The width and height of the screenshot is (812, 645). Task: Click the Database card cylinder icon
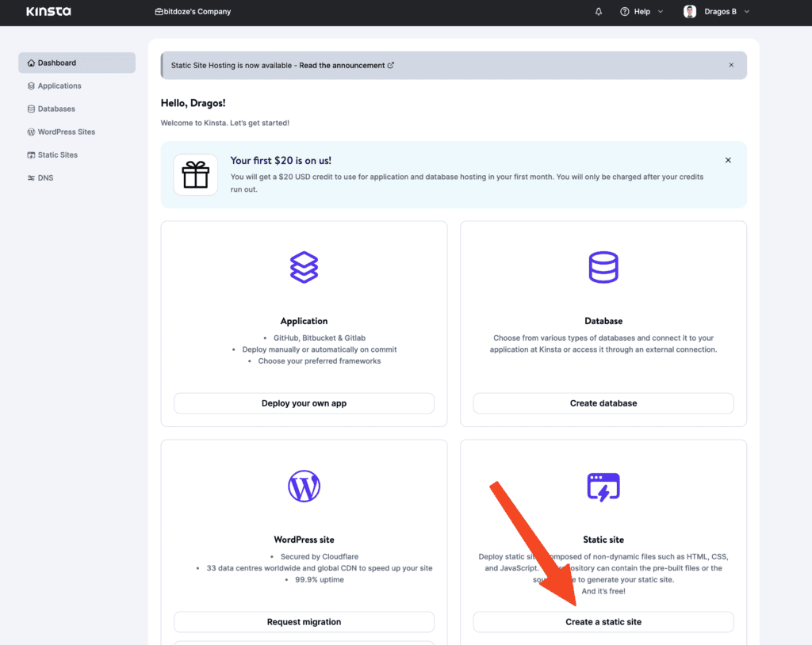[x=603, y=267]
